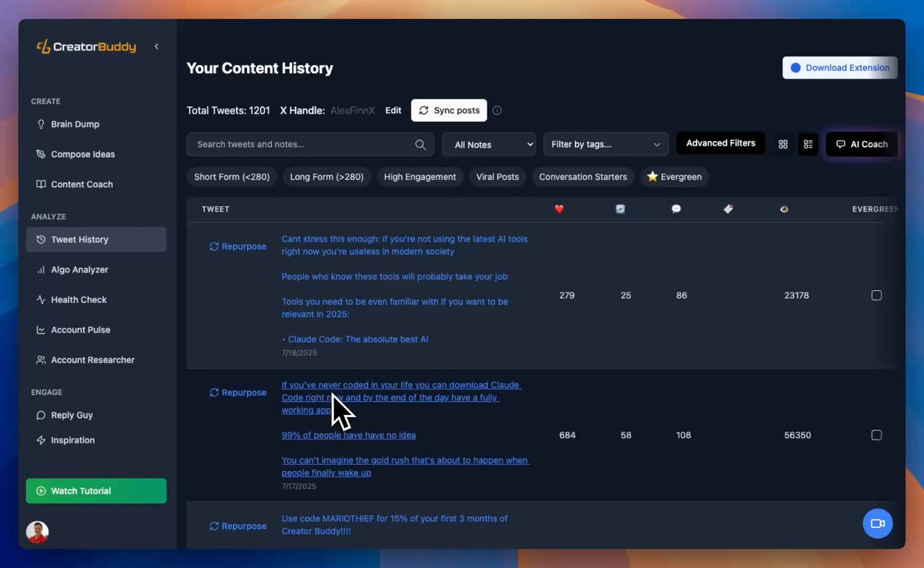
Task: Click the info icon beside Sync posts
Action: [x=497, y=111]
